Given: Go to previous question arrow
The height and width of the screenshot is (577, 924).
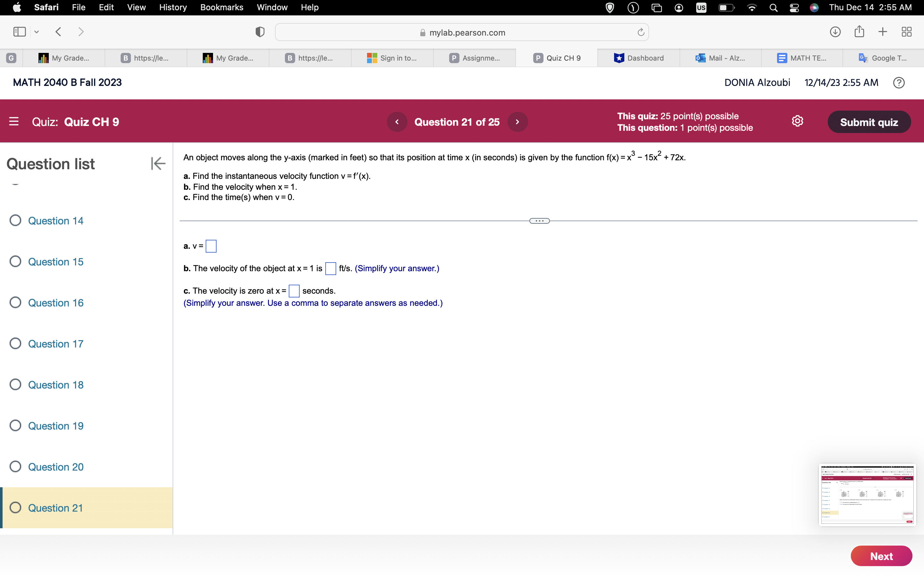Looking at the screenshot, I should (x=397, y=122).
